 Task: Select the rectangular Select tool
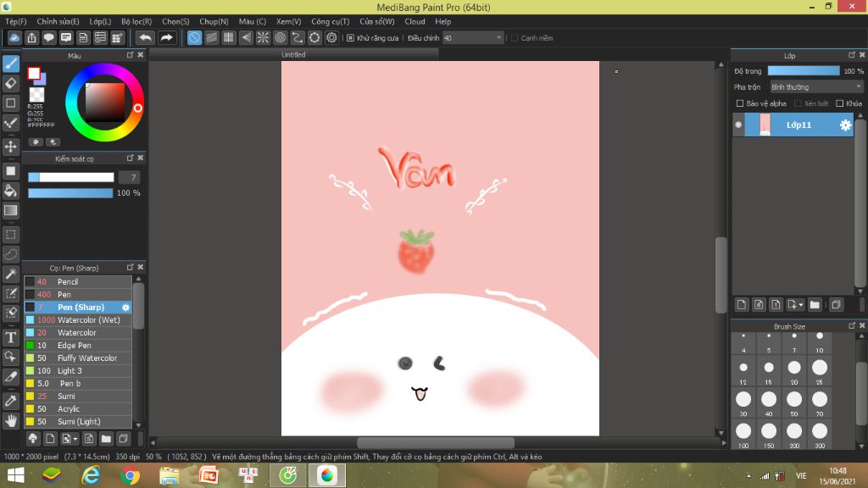click(x=10, y=235)
